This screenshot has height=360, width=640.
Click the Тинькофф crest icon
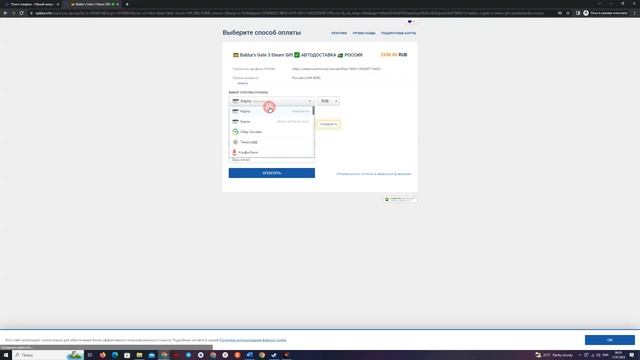[x=236, y=142]
